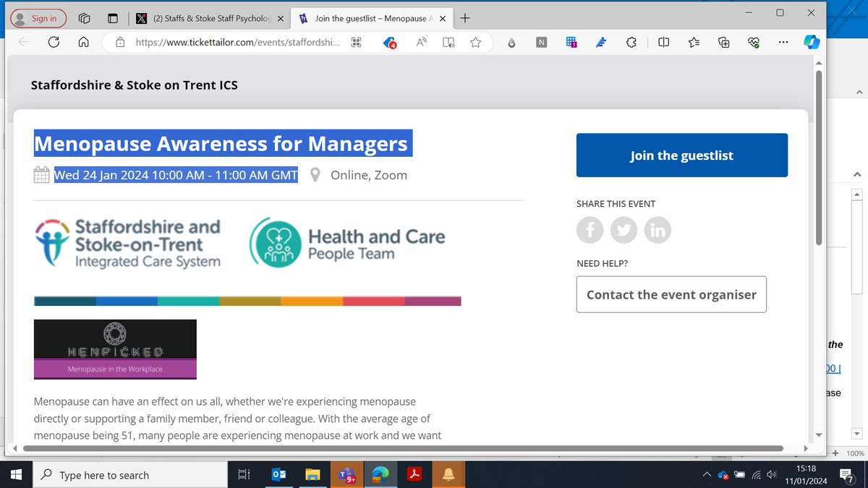Open Immersive Reader icon
The width and height of the screenshot is (868, 488).
pyautogui.click(x=448, y=42)
